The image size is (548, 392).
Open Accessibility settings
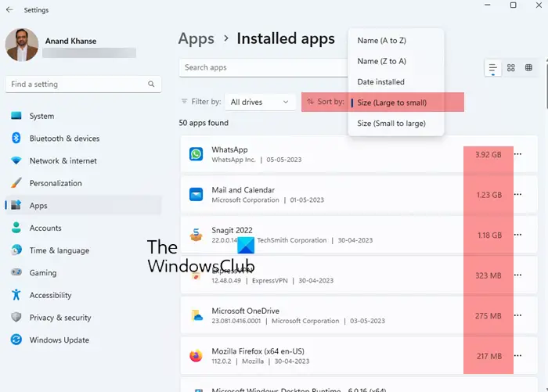tap(83, 295)
